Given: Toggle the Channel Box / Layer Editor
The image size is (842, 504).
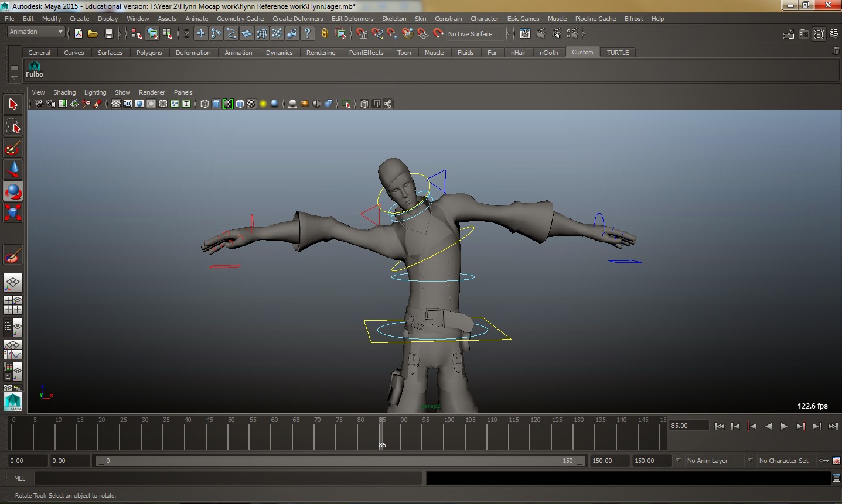Looking at the screenshot, I should pos(834,34).
